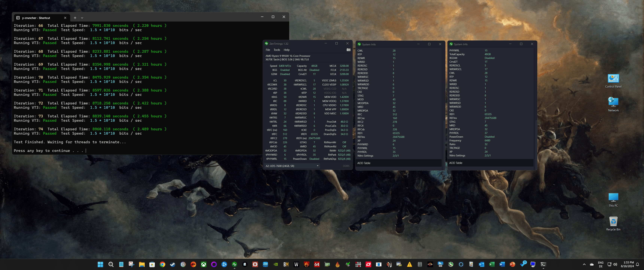The height and width of the screenshot is (270, 644).
Task: Open the Windows Start menu
Action: coord(100,264)
